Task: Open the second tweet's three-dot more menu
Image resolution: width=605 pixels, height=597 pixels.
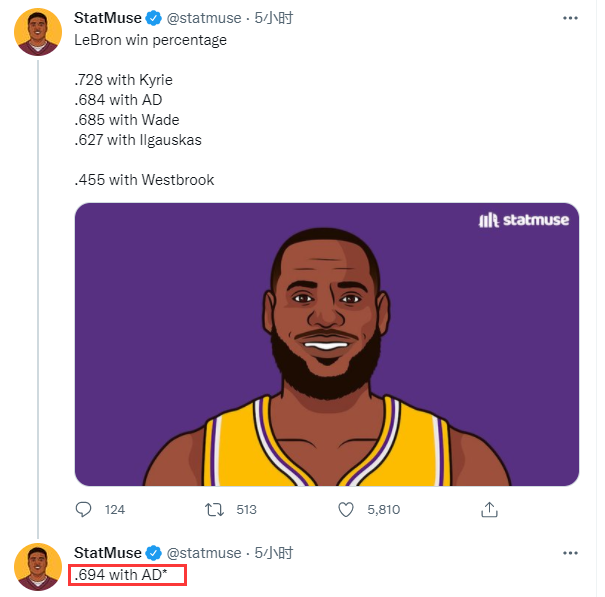Action: pos(569,553)
